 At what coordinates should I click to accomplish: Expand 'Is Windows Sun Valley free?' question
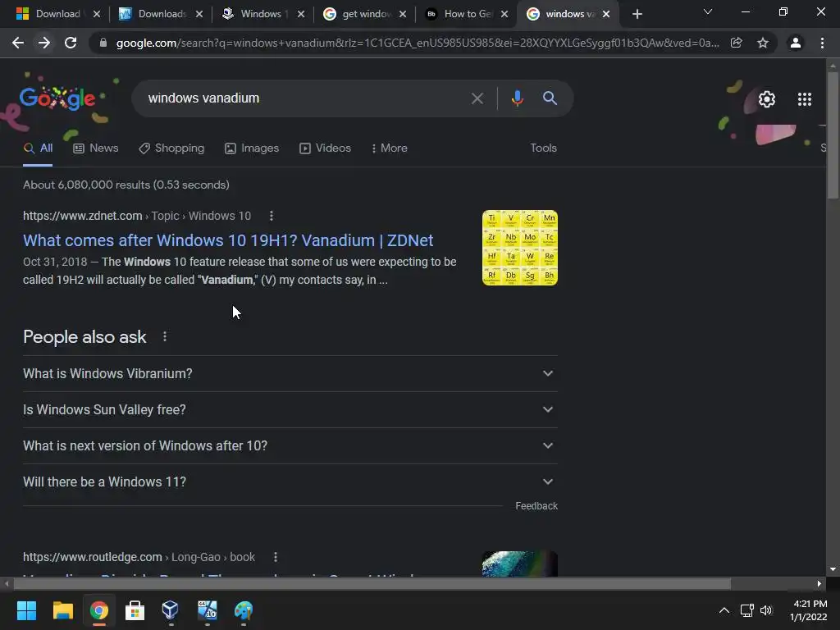click(290, 409)
